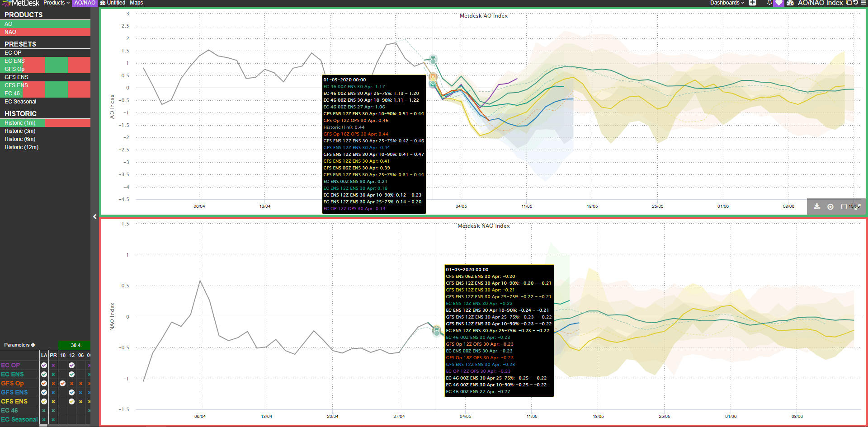Image resolution: width=868 pixels, height=427 pixels.
Task: Click the green AO product bar
Action: (45, 24)
